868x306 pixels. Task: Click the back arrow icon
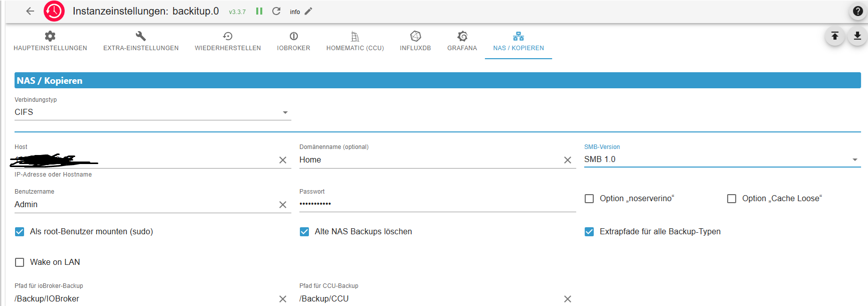click(x=30, y=11)
